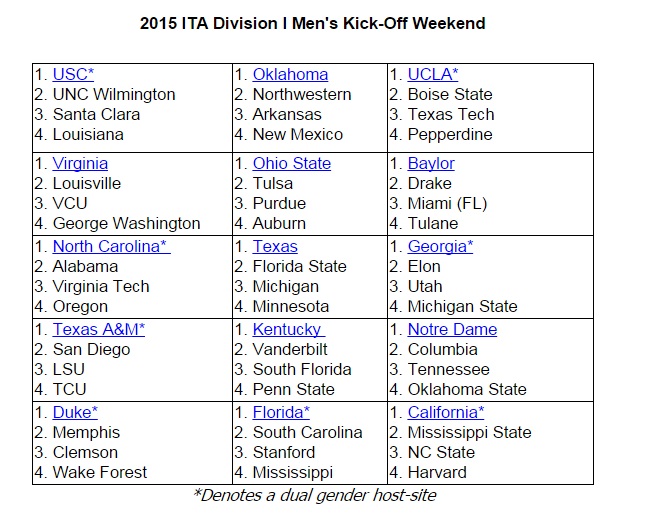
Task: Open the Texas A&M link
Action: pyautogui.click(x=98, y=330)
